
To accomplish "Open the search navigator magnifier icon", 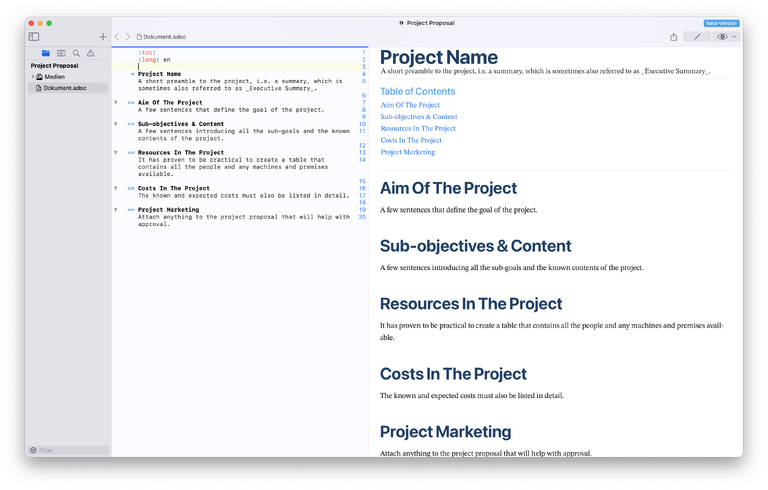I will pos(76,53).
